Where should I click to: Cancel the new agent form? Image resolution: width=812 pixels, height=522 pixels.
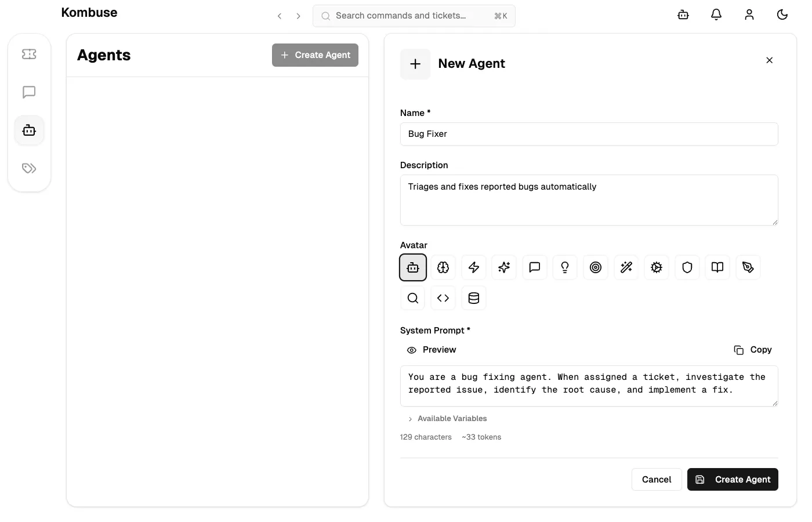656,479
